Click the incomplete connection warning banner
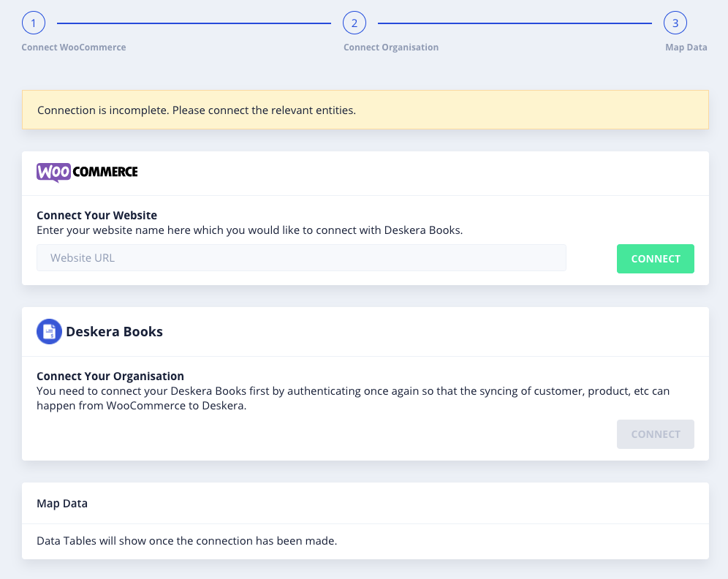The height and width of the screenshot is (579, 728). coord(365,110)
